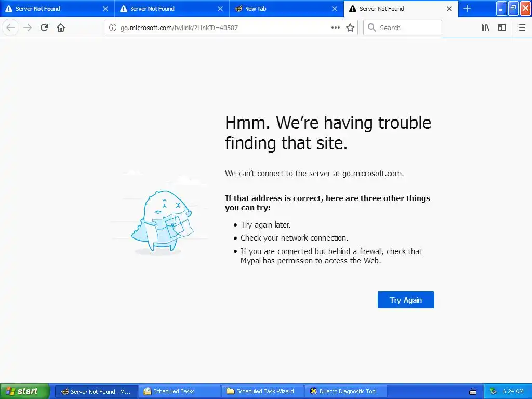Click the keyboard icon in taskbar
The height and width of the screenshot is (399, 532).
(x=473, y=392)
